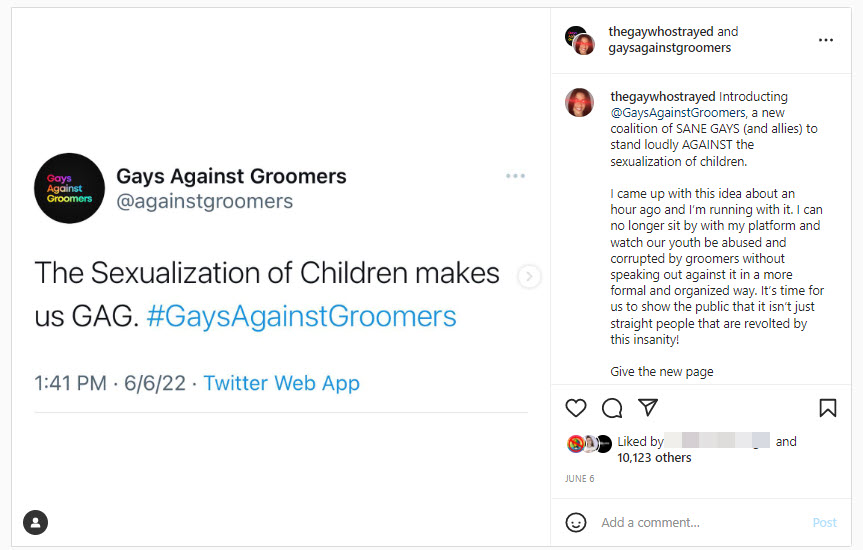Open the gaysagainstgroomers profile link in header
863x550 pixels.
(669, 48)
